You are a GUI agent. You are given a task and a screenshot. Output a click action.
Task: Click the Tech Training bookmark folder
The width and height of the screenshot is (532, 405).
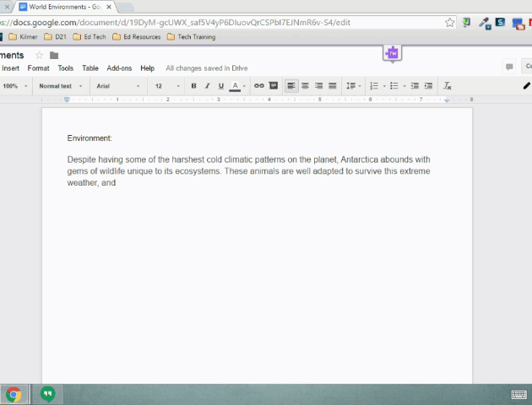click(x=191, y=37)
